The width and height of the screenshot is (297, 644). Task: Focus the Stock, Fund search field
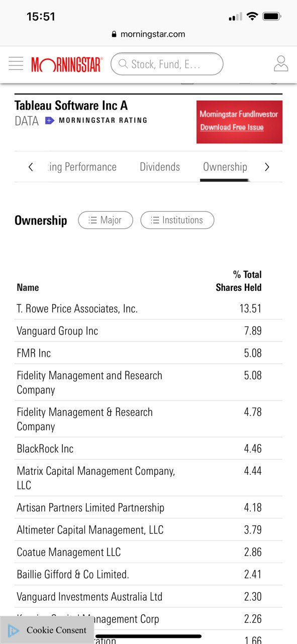click(x=167, y=64)
